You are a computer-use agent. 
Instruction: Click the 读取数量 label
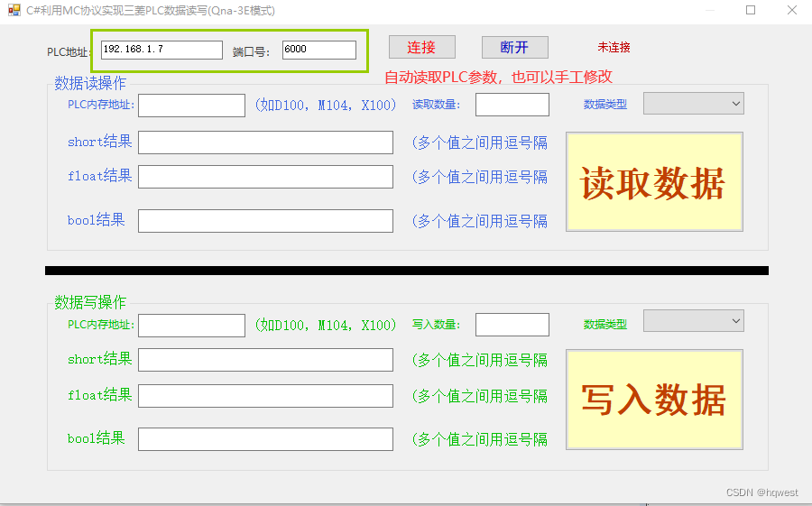tap(436, 105)
